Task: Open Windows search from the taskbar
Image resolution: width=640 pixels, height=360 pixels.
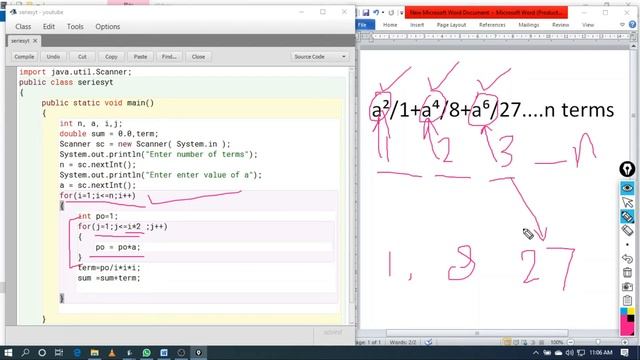Action: point(25,353)
